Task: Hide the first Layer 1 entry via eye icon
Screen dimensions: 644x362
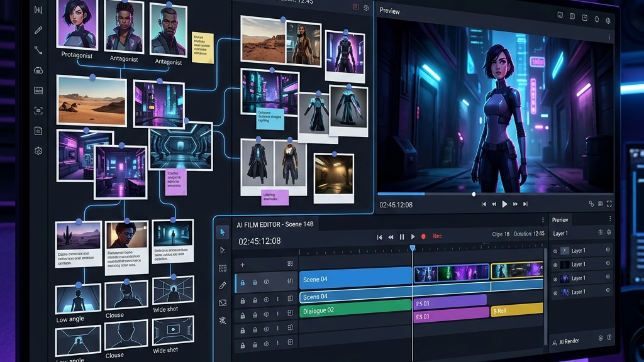Action: tap(555, 251)
